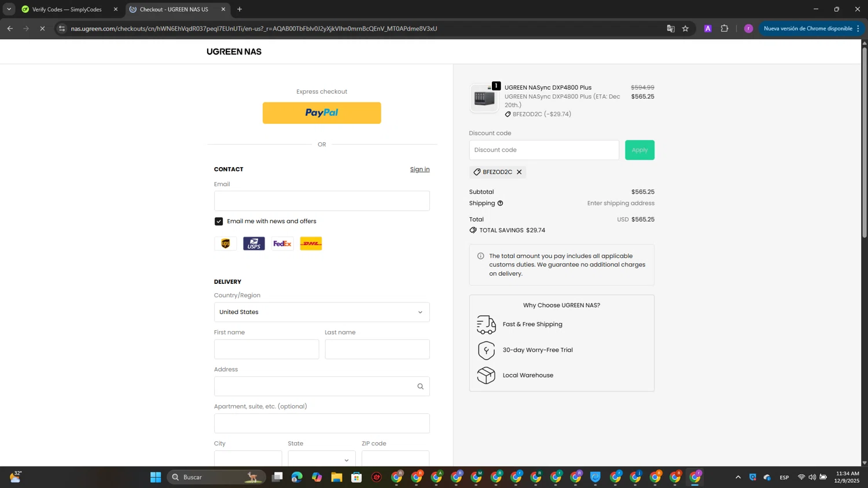Screen dimensions: 868x488
Task: Close the Checkout - UGREEN NAS US tab
Action: tap(223, 9)
